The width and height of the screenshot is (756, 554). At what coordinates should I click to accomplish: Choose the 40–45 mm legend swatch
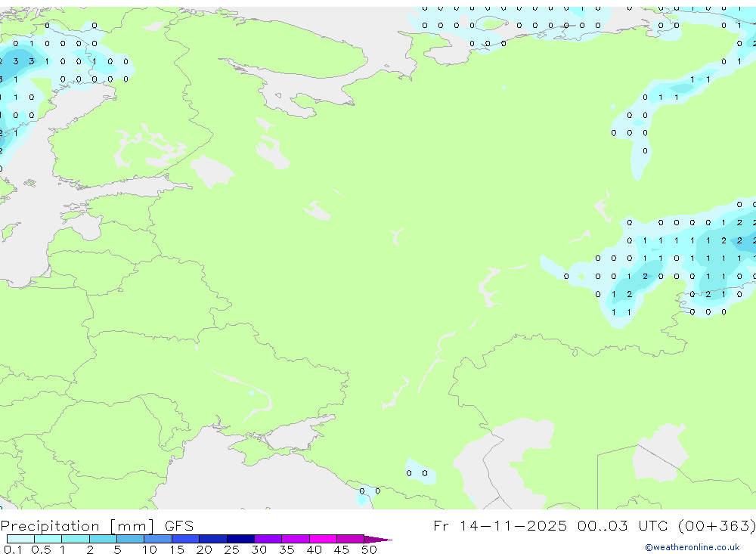pyautogui.click(x=323, y=539)
